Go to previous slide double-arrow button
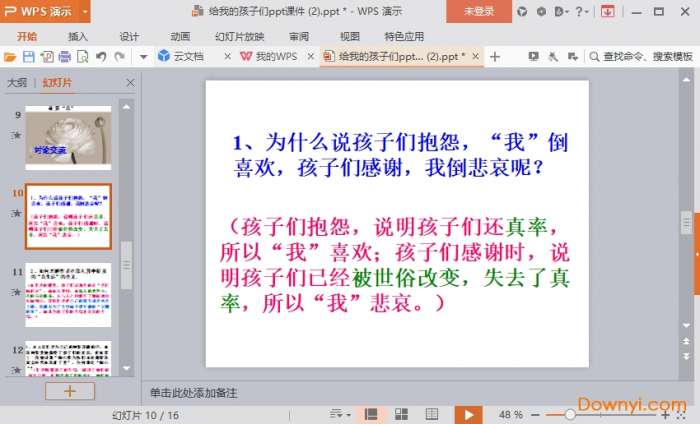 [686, 341]
